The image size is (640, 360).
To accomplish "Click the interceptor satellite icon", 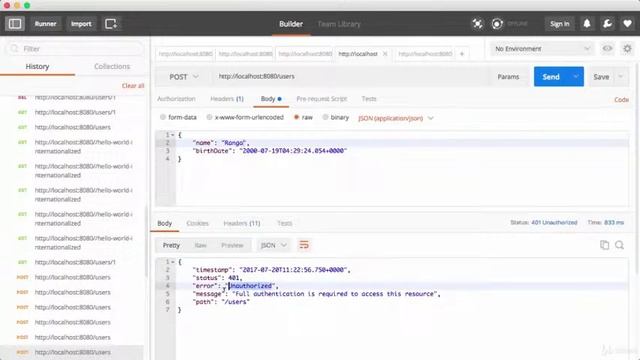I will pyautogui.click(x=477, y=24).
